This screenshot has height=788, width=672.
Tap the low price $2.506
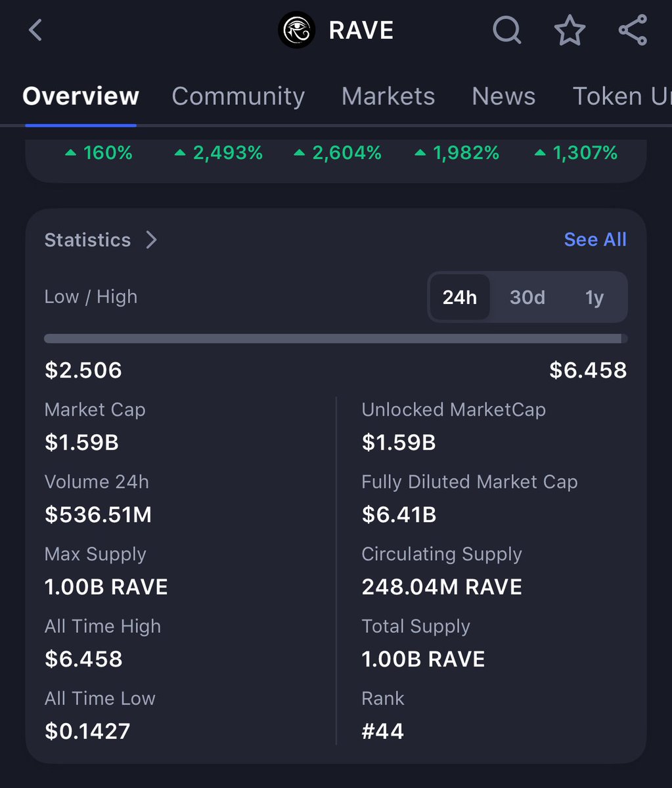tap(83, 370)
